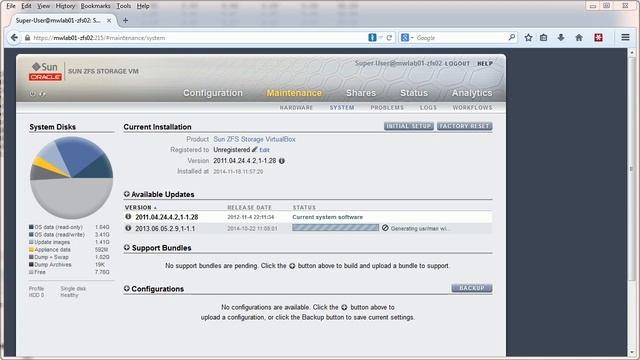The image size is (640, 360).
Task: Open the browser Help menu
Action: (143, 6)
